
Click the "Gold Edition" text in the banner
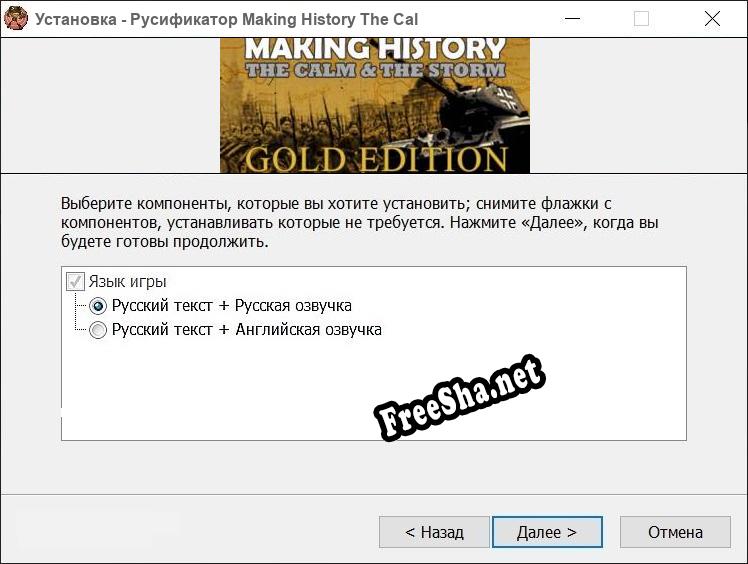point(375,159)
